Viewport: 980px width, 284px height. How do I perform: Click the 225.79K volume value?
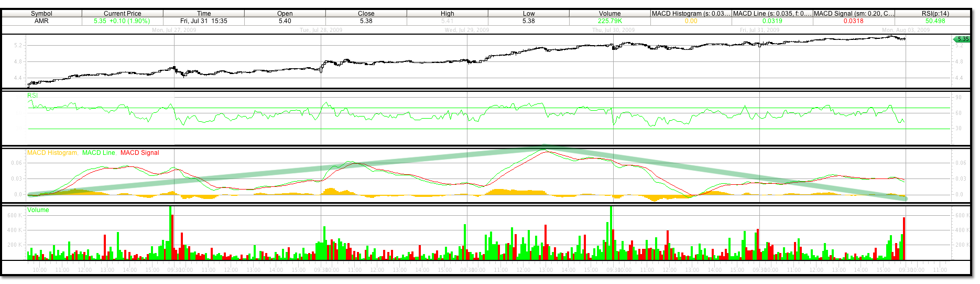point(609,21)
